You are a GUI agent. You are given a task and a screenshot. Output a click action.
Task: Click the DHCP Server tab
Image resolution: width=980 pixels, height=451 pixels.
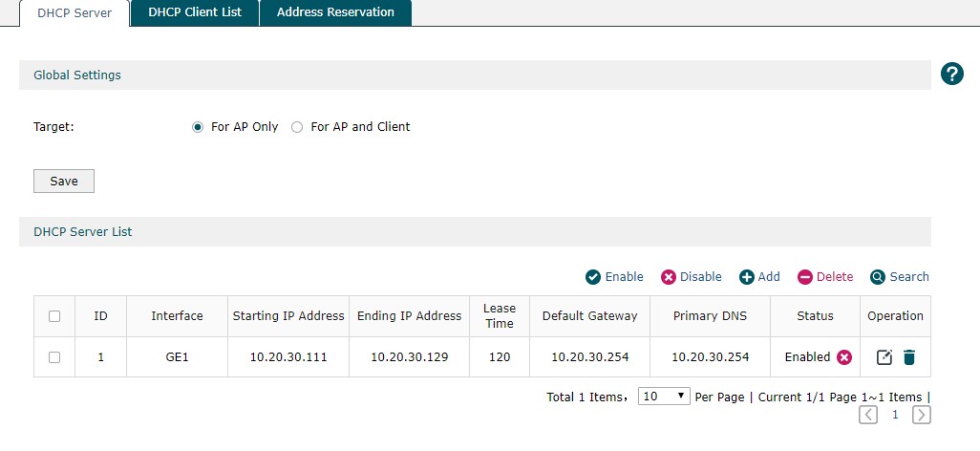tap(75, 13)
